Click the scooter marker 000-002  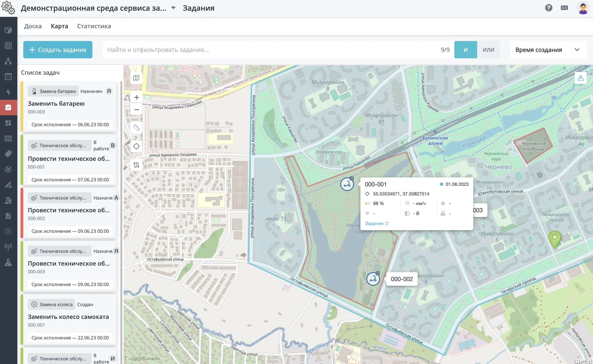[x=373, y=279]
